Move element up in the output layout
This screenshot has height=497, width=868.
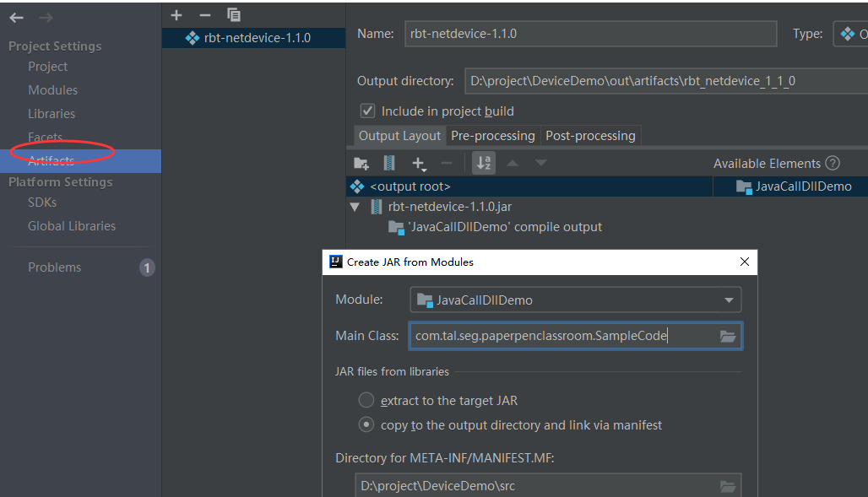[513, 163]
